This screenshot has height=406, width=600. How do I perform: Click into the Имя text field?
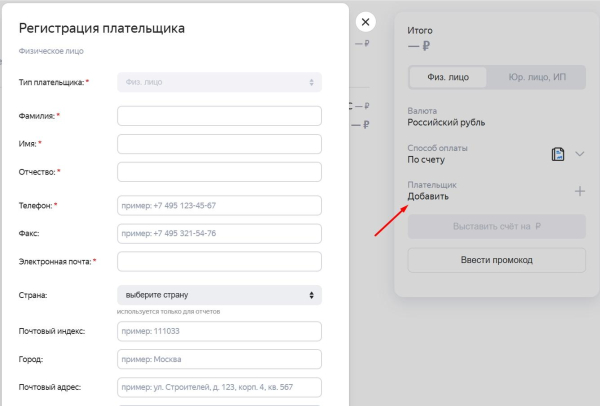pos(219,144)
